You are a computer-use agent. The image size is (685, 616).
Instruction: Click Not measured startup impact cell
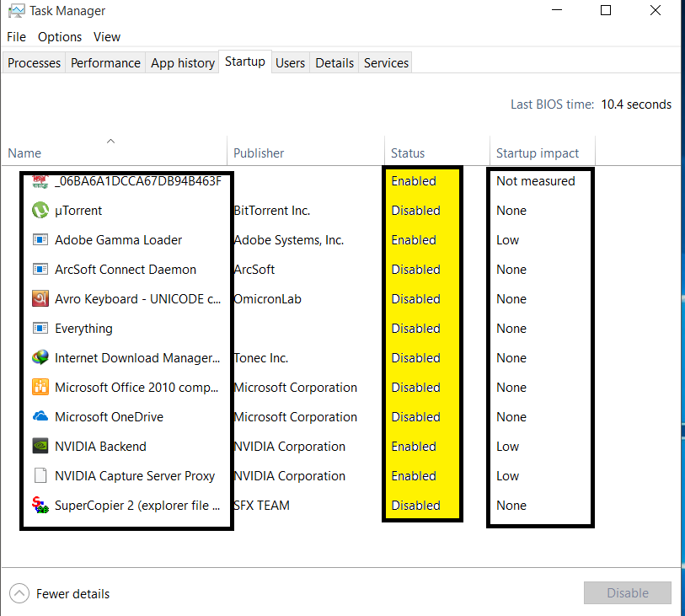point(536,181)
